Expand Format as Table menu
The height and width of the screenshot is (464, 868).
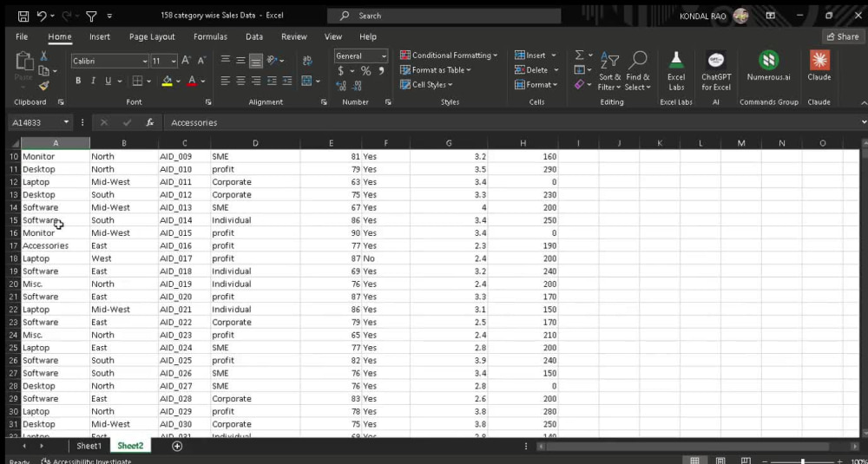[435, 70]
